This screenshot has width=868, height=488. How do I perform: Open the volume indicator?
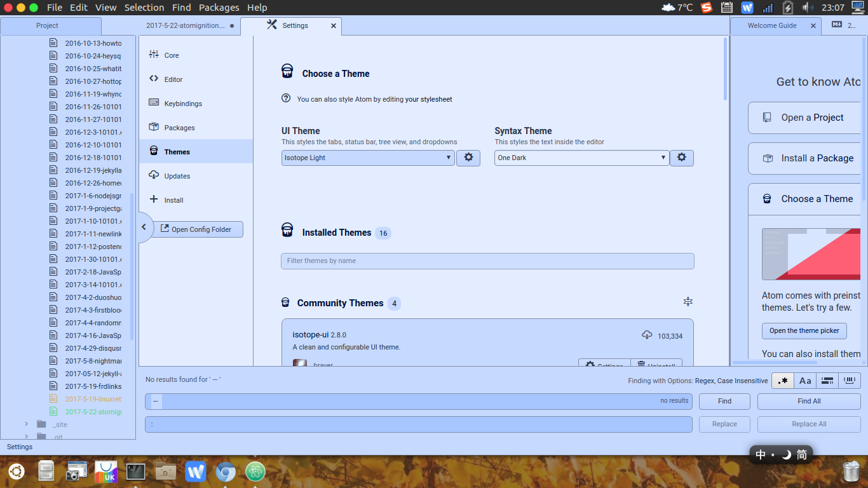[808, 8]
